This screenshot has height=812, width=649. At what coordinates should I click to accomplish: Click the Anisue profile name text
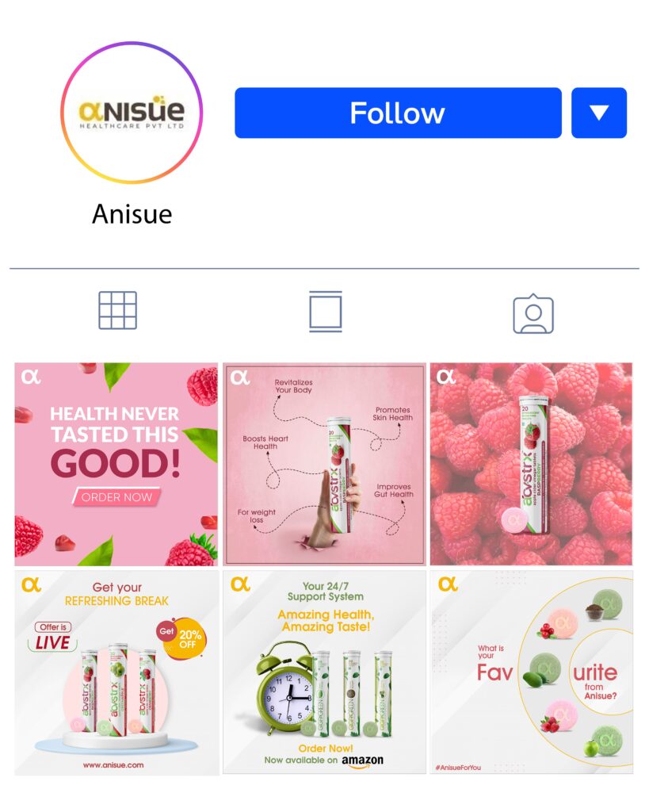(132, 214)
